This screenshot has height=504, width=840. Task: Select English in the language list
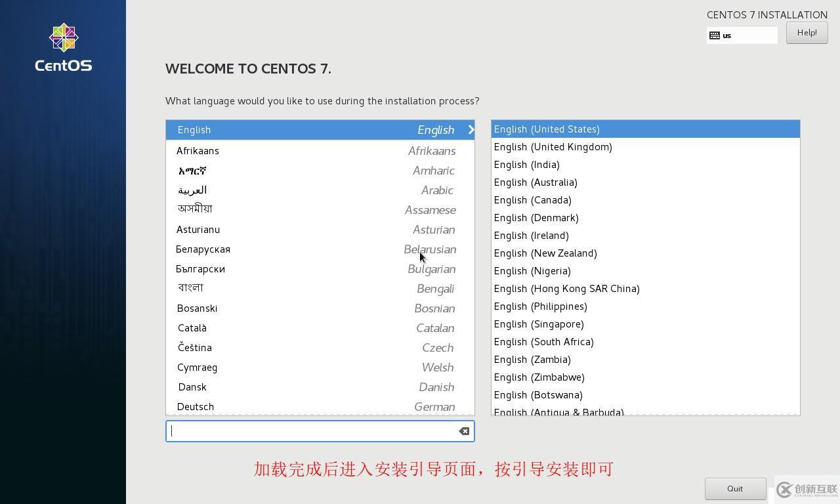pyautogui.click(x=320, y=130)
